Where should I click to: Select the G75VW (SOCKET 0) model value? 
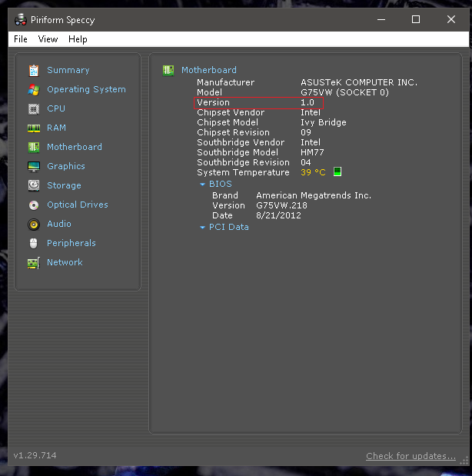click(344, 92)
